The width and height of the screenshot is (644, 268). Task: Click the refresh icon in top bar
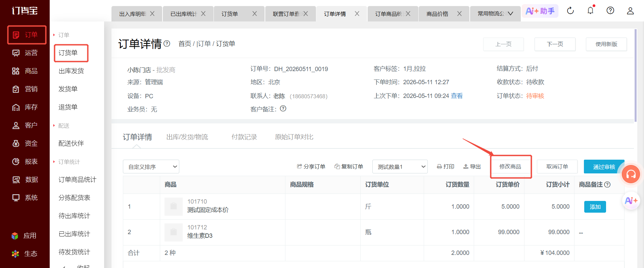click(570, 11)
